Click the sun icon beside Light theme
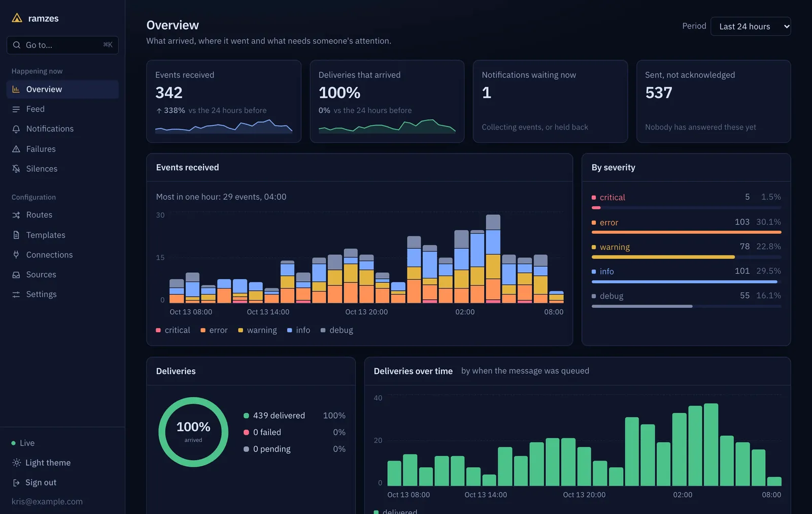This screenshot has width=812, height=514. [16, 463]
